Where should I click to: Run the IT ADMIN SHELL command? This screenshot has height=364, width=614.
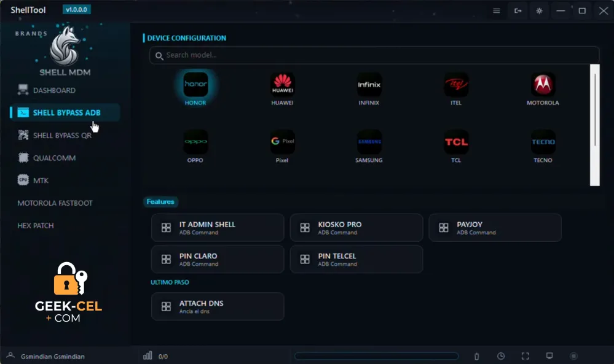coord(218,228)
